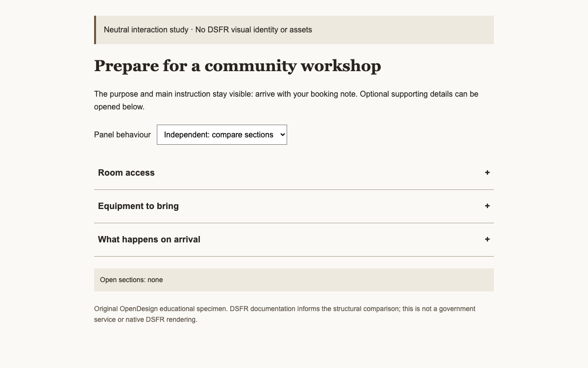The width and height of the screenshot is (588, 368).
Task: Click the 'Neutral interaction study' notice text
Action: [x=208, y=30]
